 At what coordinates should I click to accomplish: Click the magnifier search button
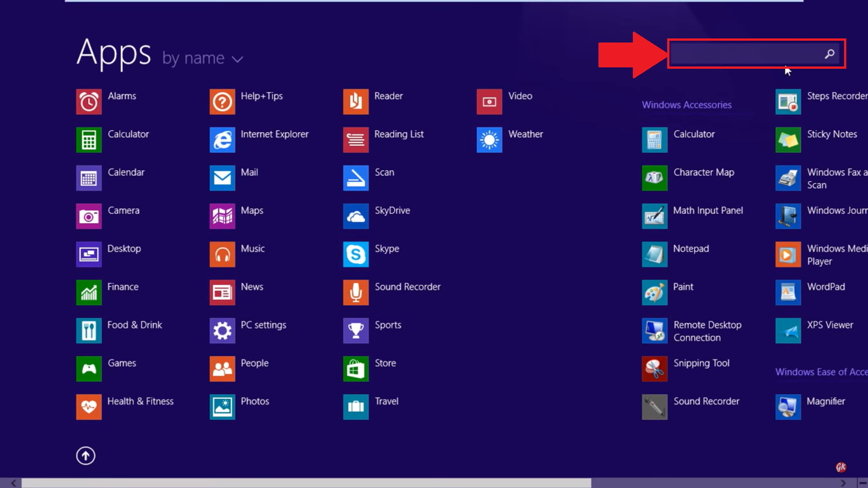click(830, 54)
